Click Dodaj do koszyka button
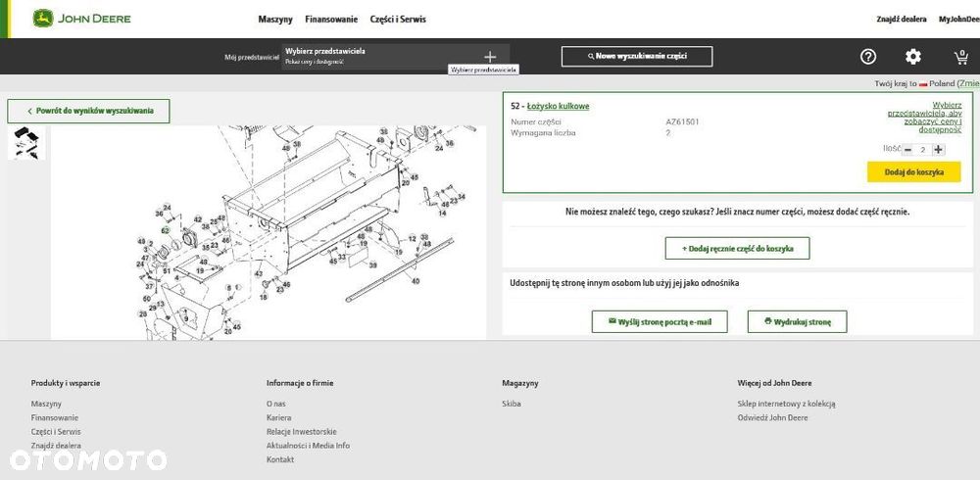 [x=913, y=171]
